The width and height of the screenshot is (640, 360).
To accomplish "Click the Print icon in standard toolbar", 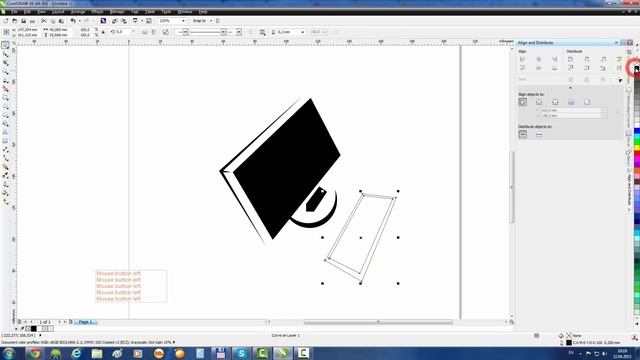I will (x=32, y=21).
